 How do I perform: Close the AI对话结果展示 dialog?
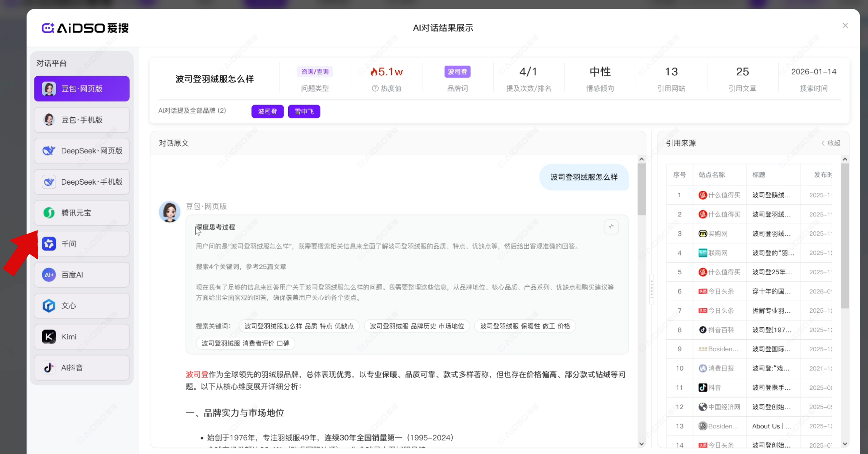[845, 26]
